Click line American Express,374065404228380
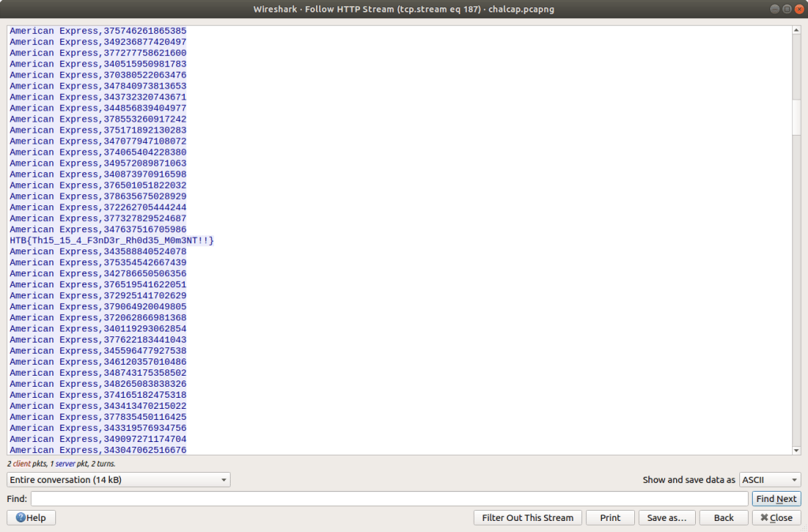This screenshot has width=808, height=532. (x=98, y=152)
